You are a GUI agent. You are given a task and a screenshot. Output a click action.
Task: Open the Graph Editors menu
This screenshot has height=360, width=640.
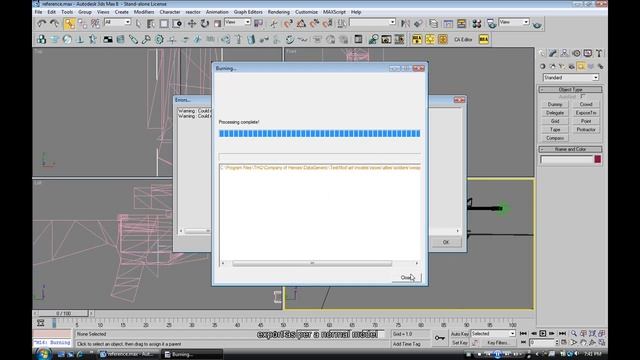tap(248, 12)
